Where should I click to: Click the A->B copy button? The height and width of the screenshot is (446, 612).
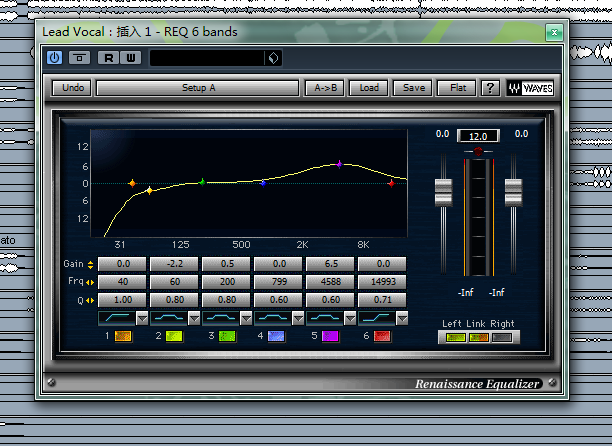pyautogui.click(x=325, y=88)
